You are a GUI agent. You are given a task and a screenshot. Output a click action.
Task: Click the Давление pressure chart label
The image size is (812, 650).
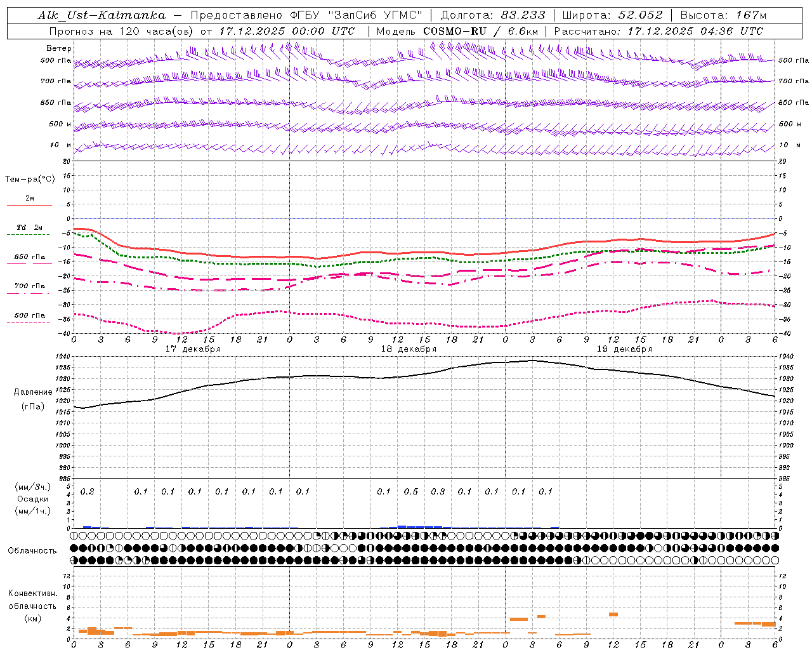click(x=33, y=392)
